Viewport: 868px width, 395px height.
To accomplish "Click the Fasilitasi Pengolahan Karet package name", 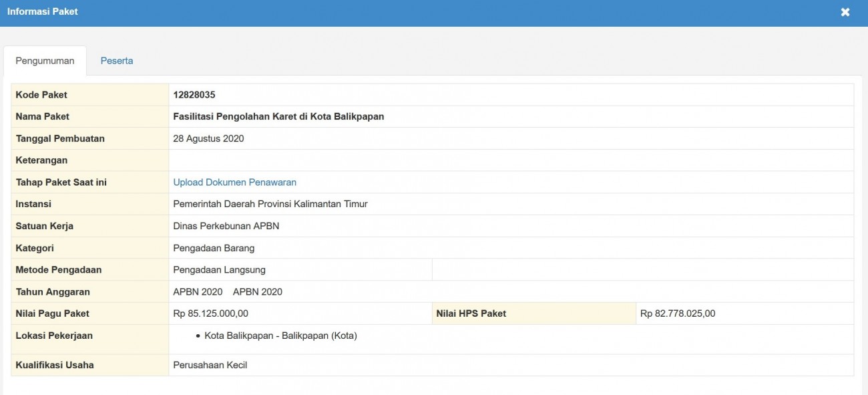I will (x=278, y=117).
